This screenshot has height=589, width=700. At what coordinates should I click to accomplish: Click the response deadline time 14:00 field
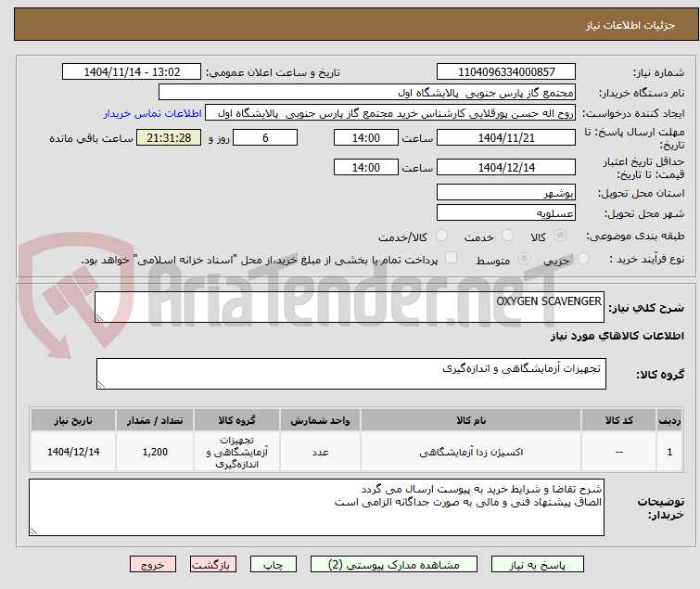366,137
